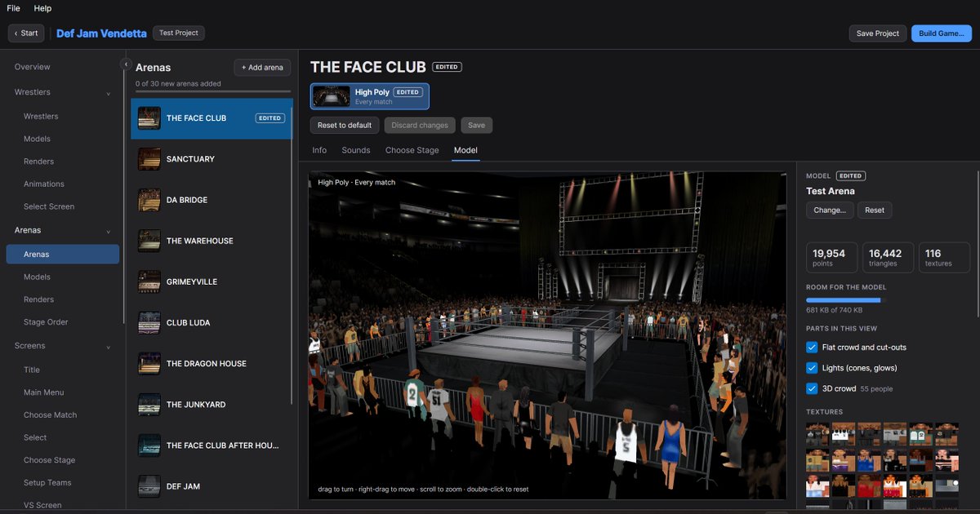This screenshot has height=514, width=980.
Task: Add a new arena with Add arena
Action: pos(262,68)
